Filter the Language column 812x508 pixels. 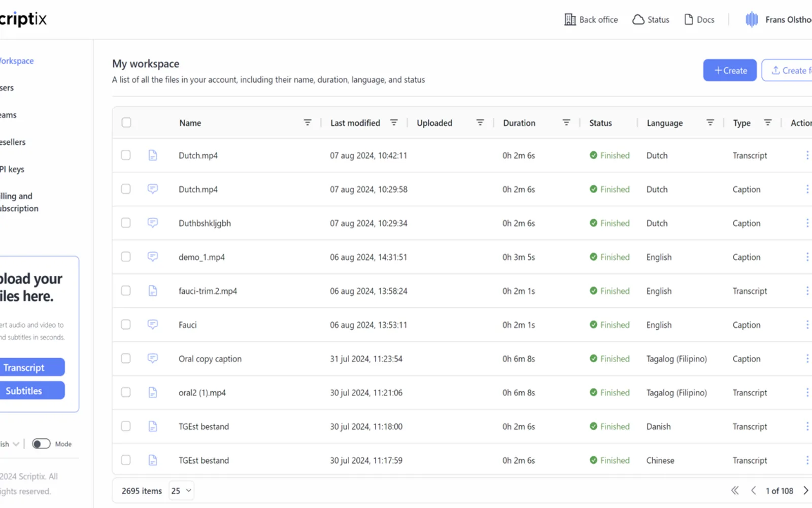(x=710, y=122)
